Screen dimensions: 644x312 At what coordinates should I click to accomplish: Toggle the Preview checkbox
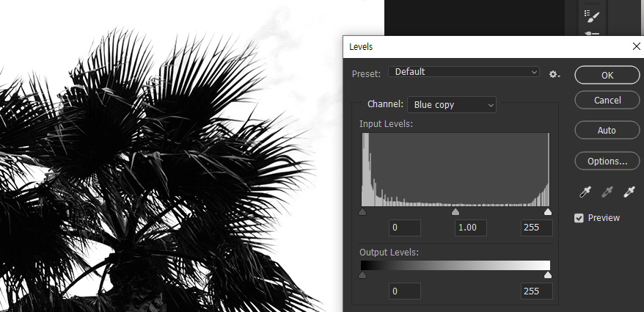tap(579, 218)
